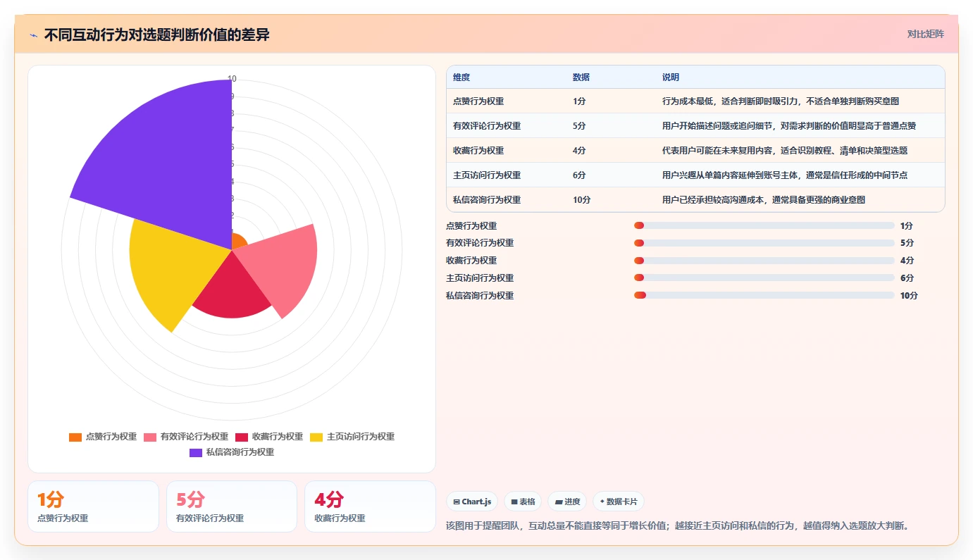Click the panel title 不同互动行为对选题判断价值的差异
Screen dimensions: 973x560
click(156, 35)
